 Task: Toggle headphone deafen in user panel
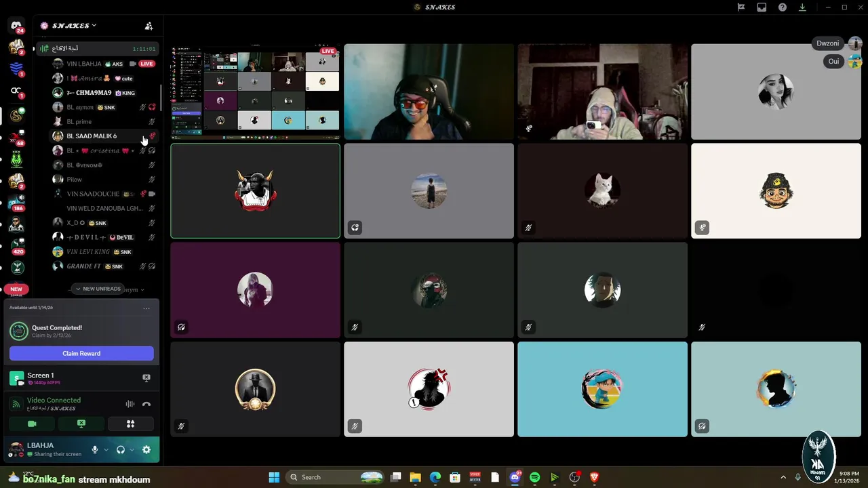(121, 449)
